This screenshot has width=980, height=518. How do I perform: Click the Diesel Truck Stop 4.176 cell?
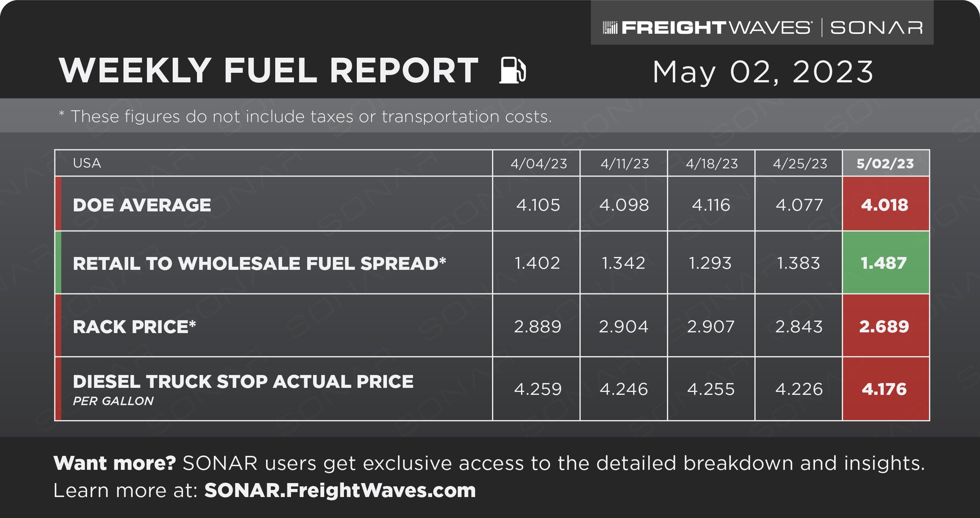pos(885,389)
